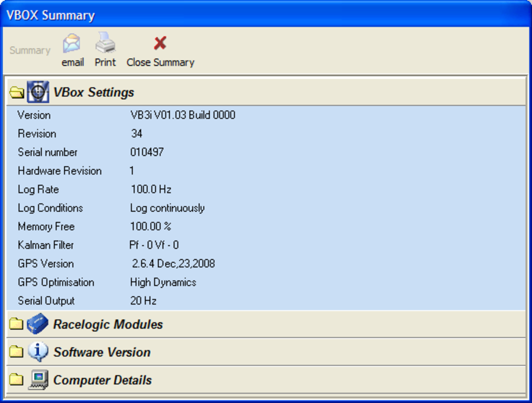Image resolution: width=532 pixels, height=403 pixels.
Task: Click the blue Racelogic Modules box icon
Action: [x=38, y=323]
